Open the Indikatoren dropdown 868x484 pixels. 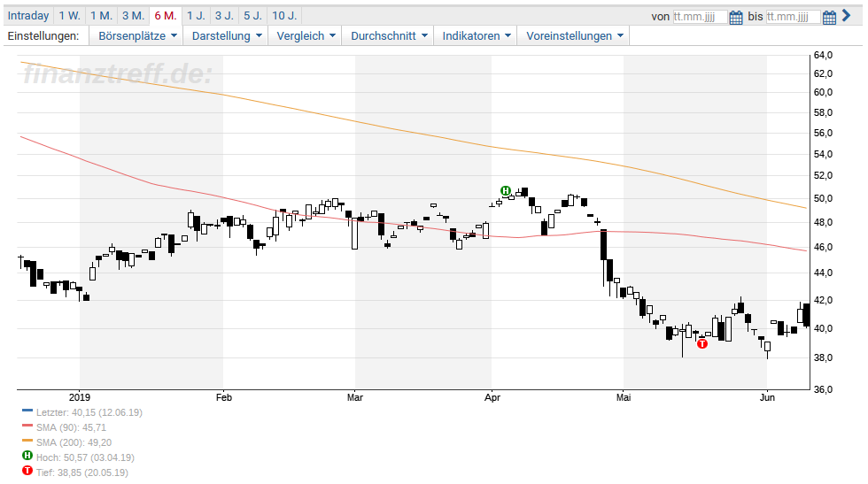tap(476, 36)
